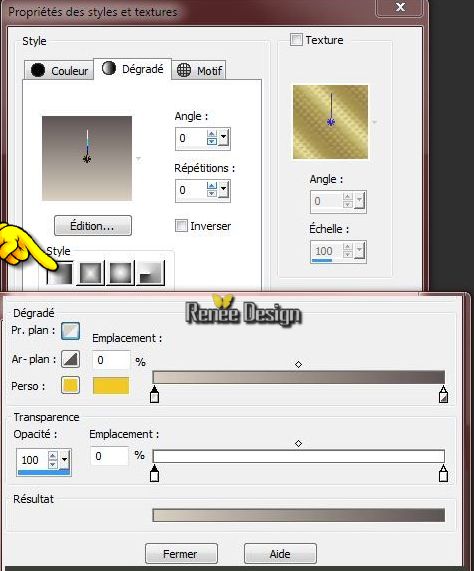474x571 pixels.
Task: Open the gradient Angle dropdown arrow
Action: [224, 138]
